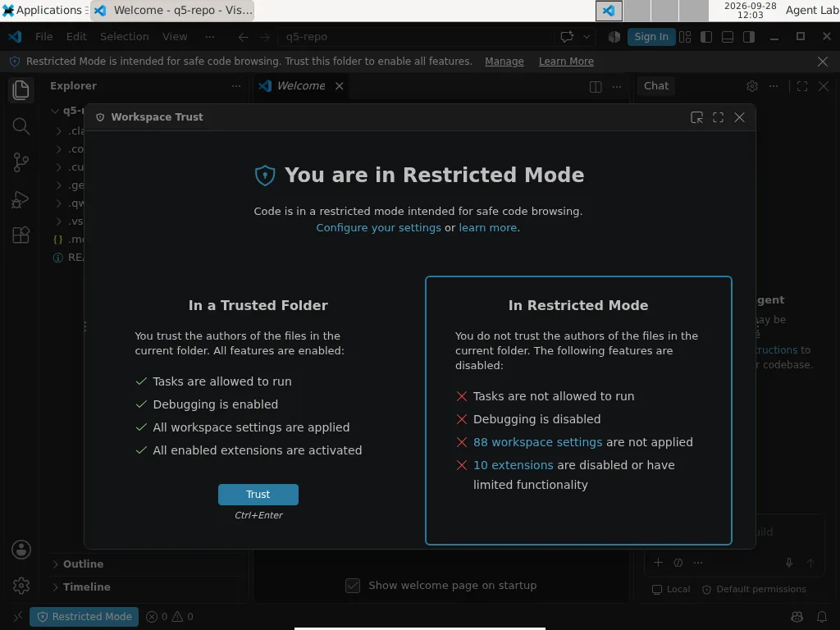Expand the .ge folder in Explorer
Viewport: 840px width, 630px height.
(59, 185)
